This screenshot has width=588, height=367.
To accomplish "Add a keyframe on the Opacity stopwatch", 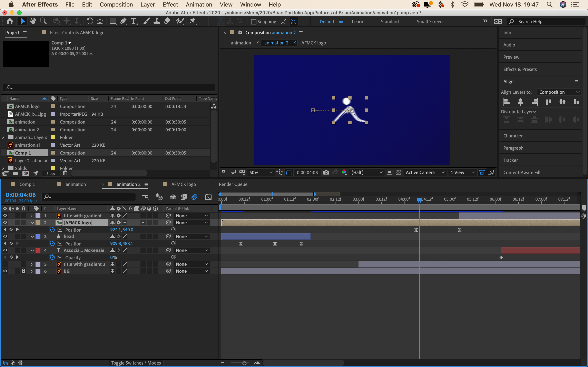I will 52,257.
